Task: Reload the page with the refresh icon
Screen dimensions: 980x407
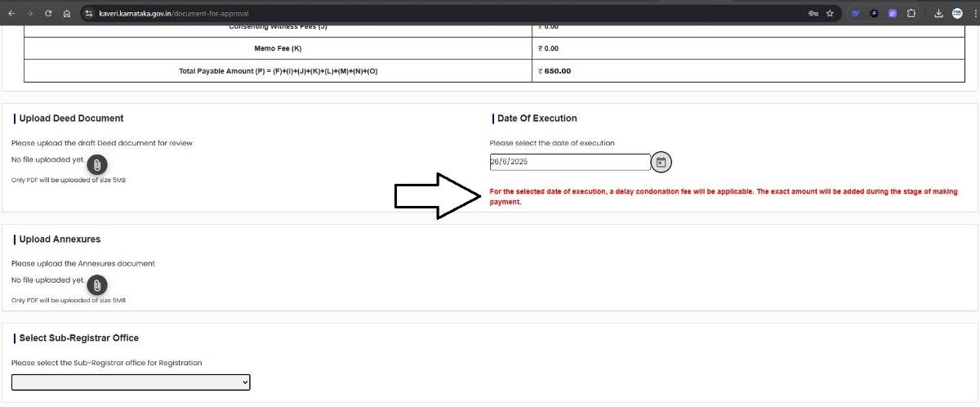Action: [x=48, y=14]
